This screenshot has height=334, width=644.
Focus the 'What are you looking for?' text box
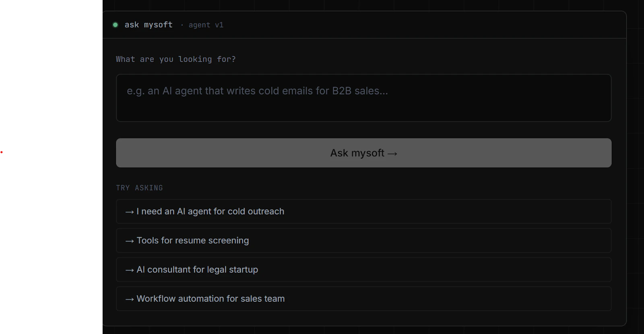coord(363,98)
